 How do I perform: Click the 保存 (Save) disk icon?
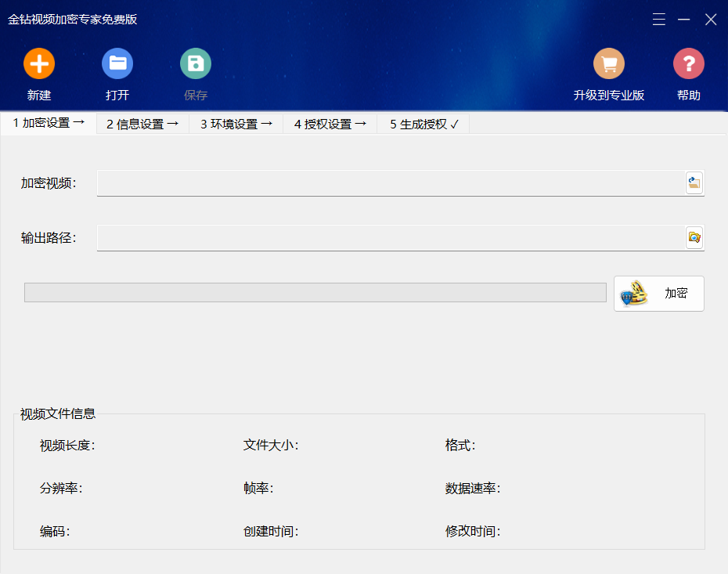pos(196,63)
